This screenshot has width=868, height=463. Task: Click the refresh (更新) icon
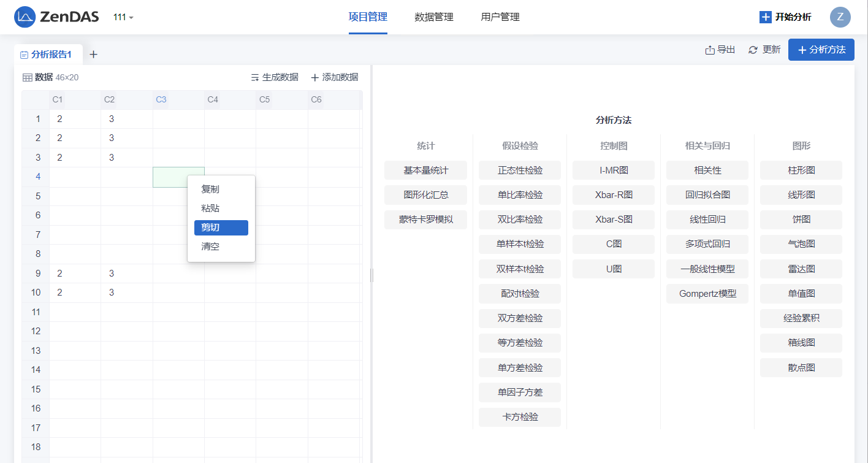point(753,50)
